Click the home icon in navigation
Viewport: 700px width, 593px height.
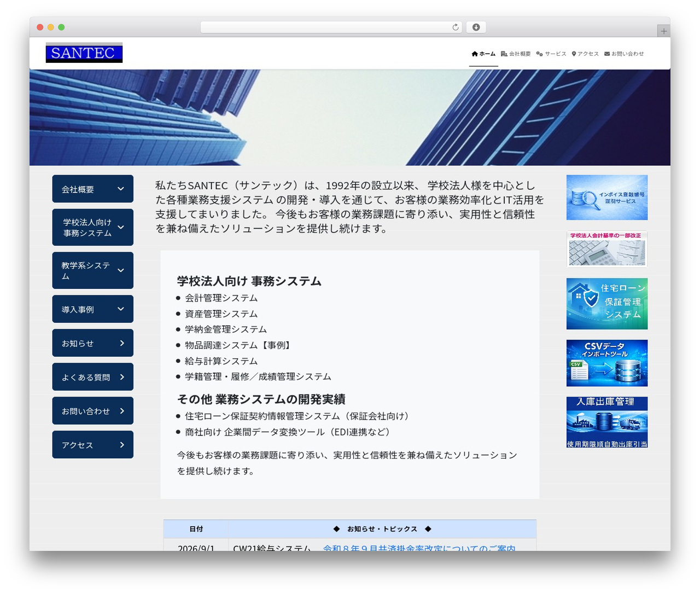(475, 54)
